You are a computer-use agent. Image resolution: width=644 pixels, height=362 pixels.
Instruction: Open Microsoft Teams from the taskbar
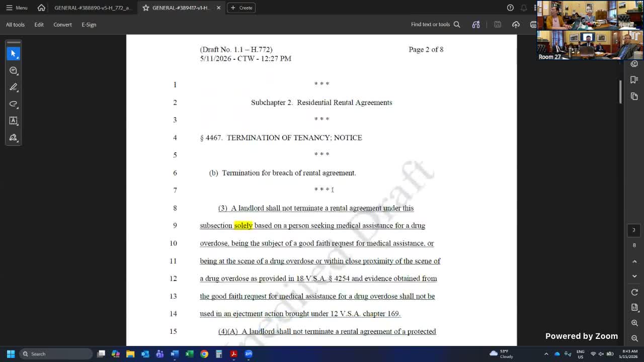159,354
